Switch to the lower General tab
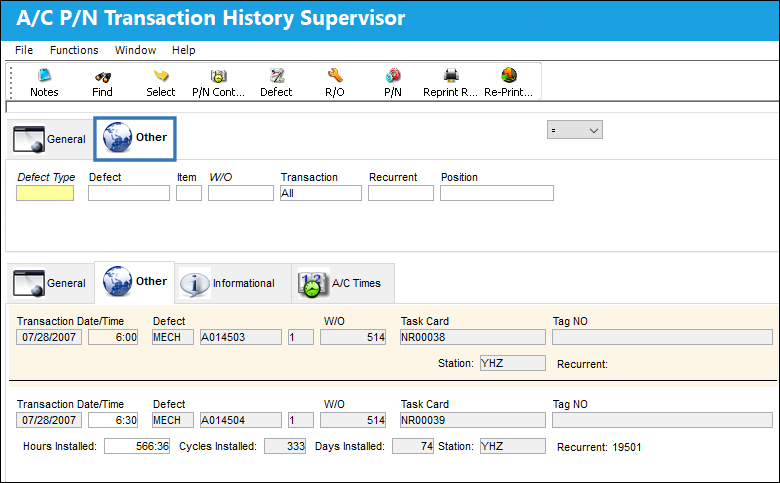This screenshot has width=780, height=483. [x=50, y=283]
